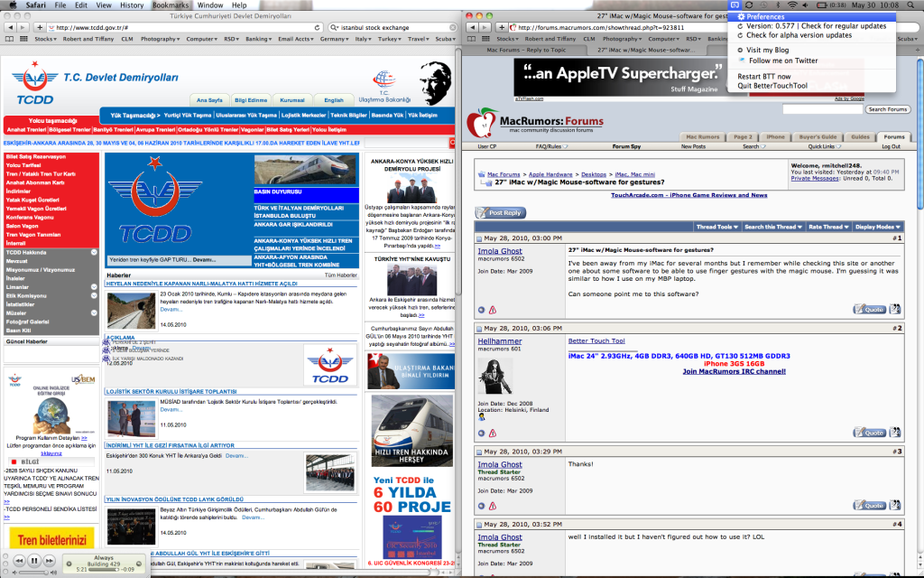Add bookmark plus button in TCDD window
Screen dimensions: 924x578
40,27
